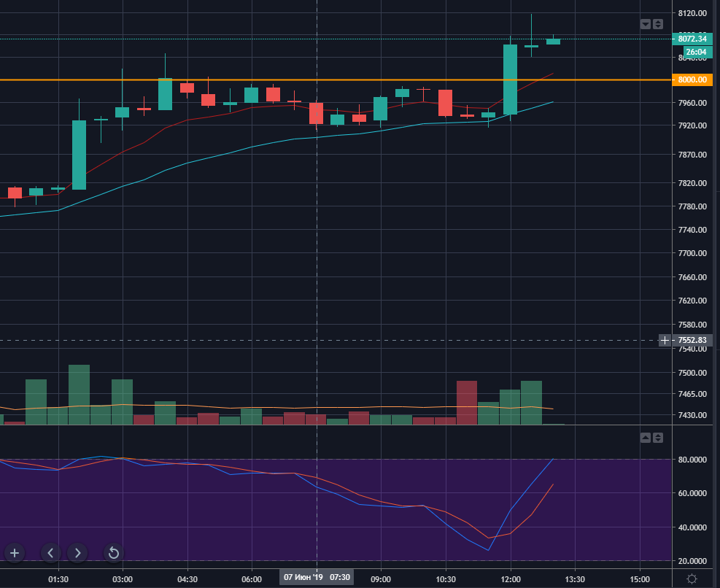
Task: Move stochastic pane up with up triangle
Action: 646,438
